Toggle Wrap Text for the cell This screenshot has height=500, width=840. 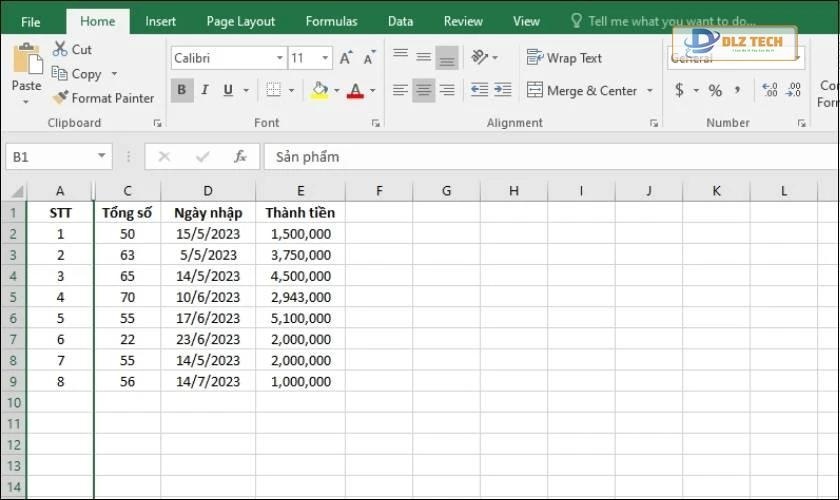564,58
